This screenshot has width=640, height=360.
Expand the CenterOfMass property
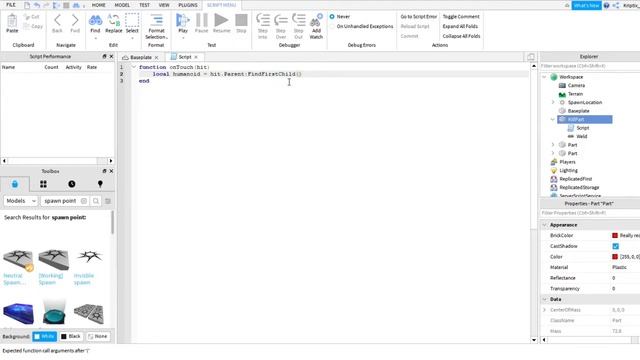(544, 310)
